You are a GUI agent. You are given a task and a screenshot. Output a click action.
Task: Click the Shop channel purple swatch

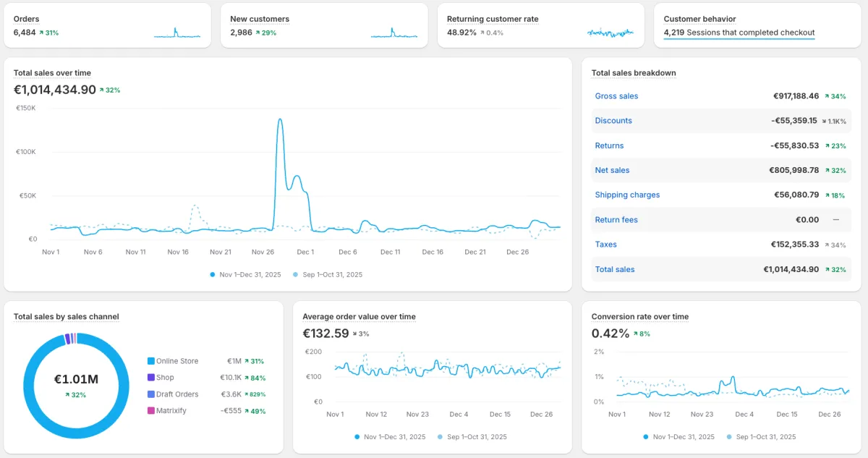pyautogui.click(x=151, y=378)
